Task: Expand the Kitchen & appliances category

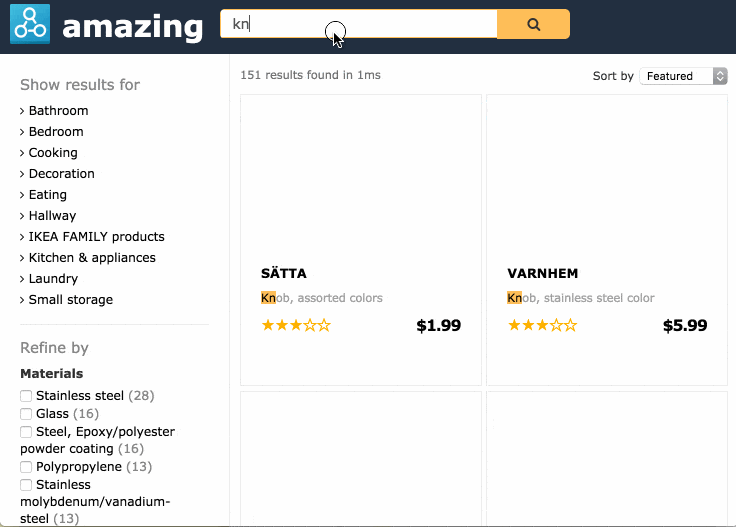Action: [x=92, y=258]
